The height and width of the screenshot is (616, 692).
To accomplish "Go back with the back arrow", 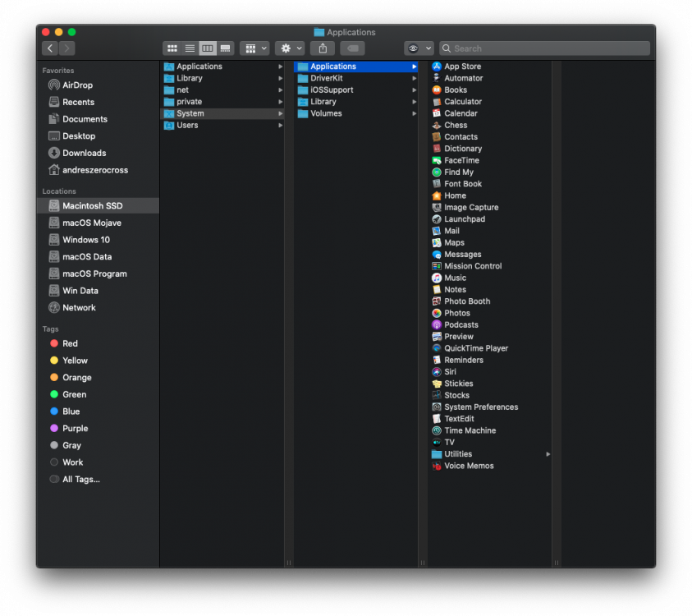I will click(50, 48).
